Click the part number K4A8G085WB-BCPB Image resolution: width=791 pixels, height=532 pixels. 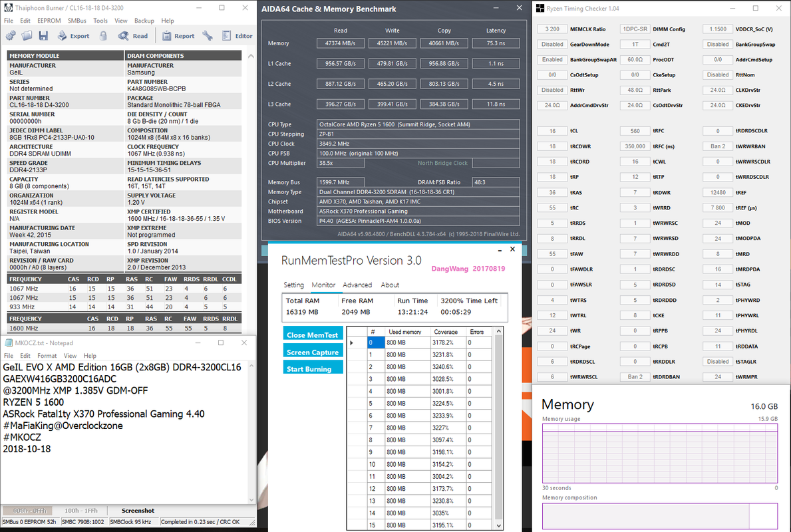[x=156, y=88]
